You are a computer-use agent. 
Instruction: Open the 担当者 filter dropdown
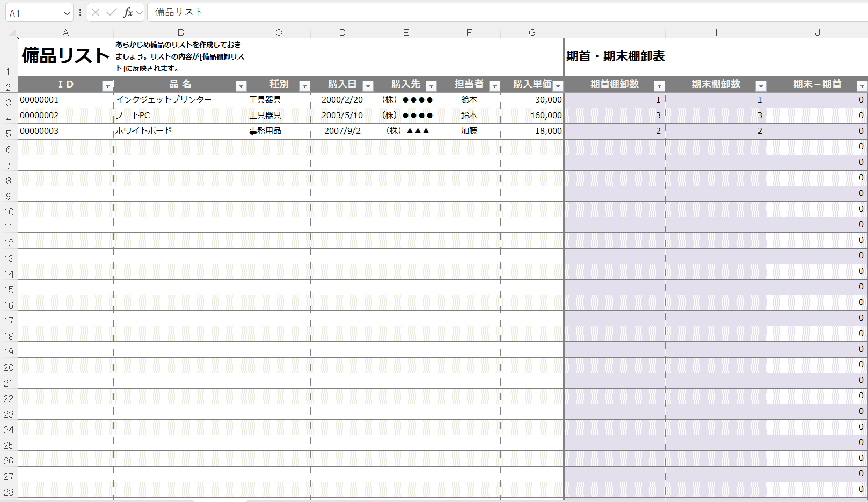click(x=494, y=86)
